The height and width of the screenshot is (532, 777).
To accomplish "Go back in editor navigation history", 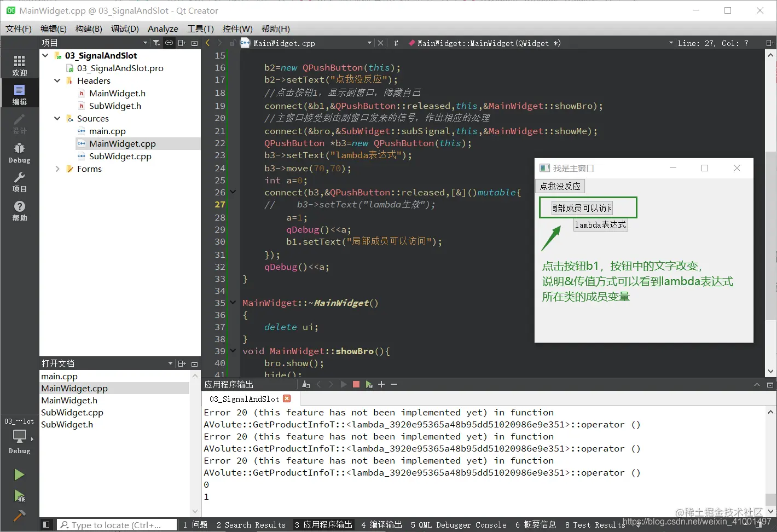I will [208, 43].
